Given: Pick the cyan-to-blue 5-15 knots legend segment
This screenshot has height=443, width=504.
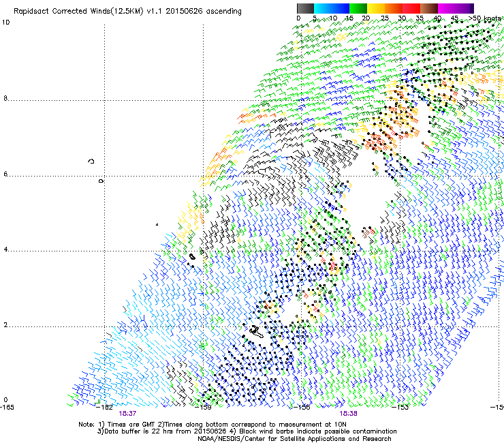Looking at the screenshot, I should 332,8.
